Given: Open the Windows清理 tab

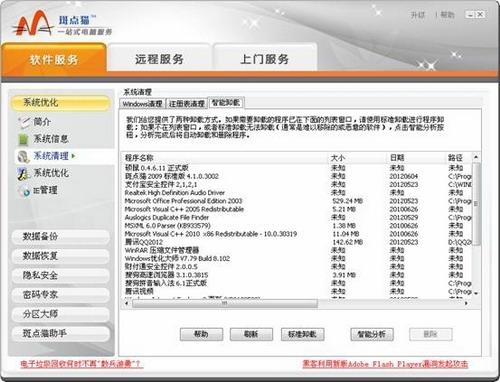Looking at the screenshot, I should pyautogui.click(x=142, y=103).
